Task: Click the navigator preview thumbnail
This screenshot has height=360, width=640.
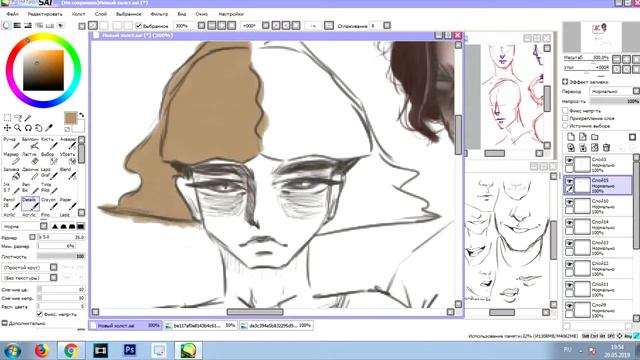Action: click(601, 37)
